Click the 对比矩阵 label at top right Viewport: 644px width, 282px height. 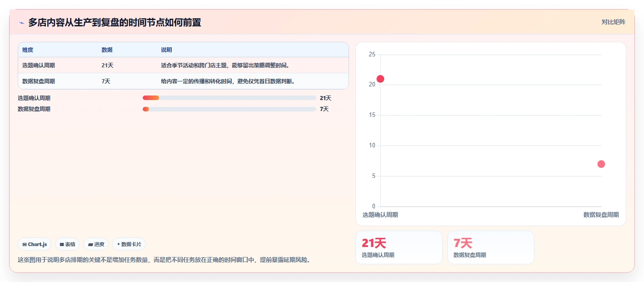[613, 22]
